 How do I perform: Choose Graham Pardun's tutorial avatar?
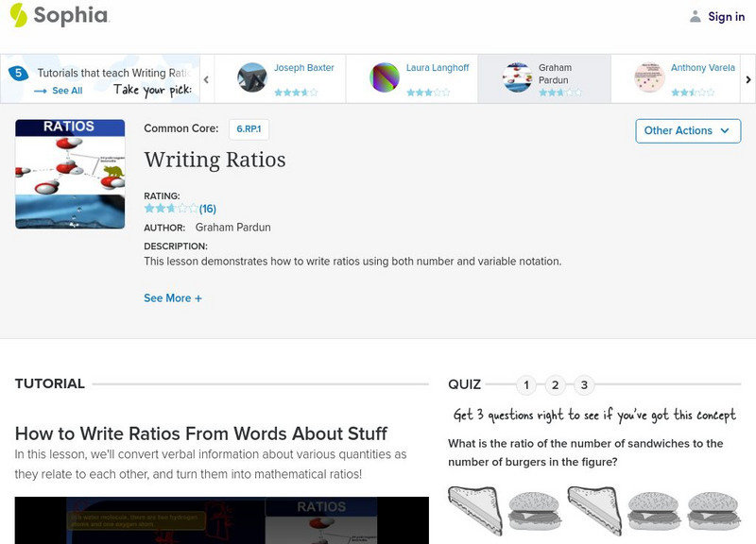(x=517, y=77)
